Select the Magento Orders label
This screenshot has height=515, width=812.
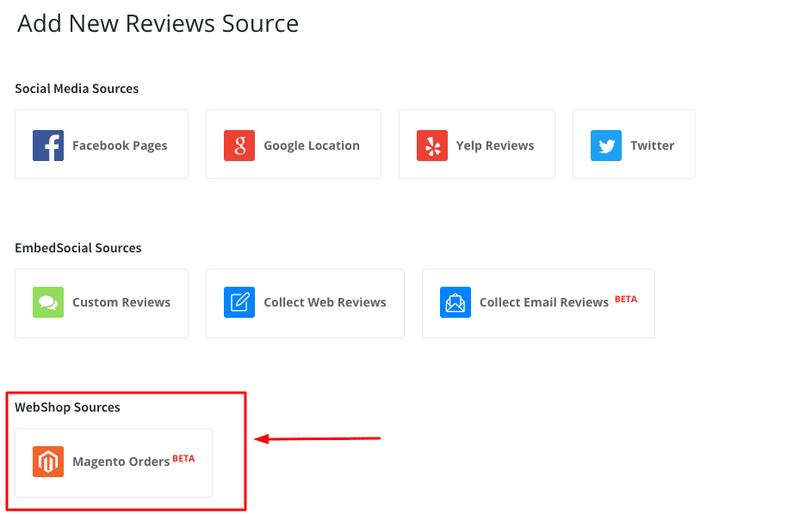(121, 462)
